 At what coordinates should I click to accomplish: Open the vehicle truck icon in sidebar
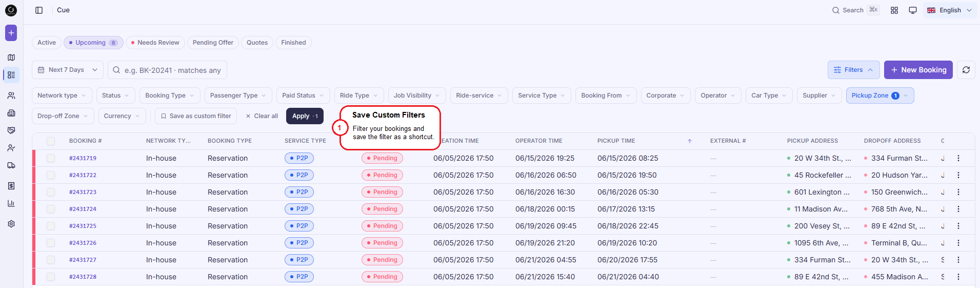pos(11,165)
